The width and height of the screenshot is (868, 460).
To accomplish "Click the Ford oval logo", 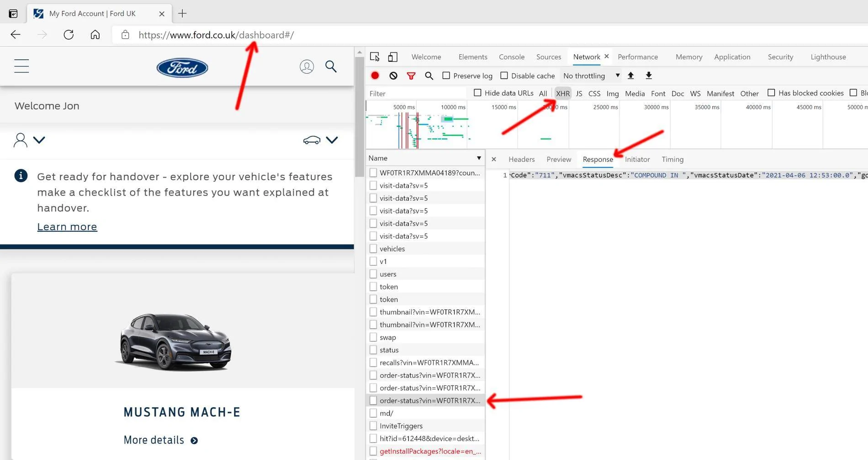I will coord(182,68).
